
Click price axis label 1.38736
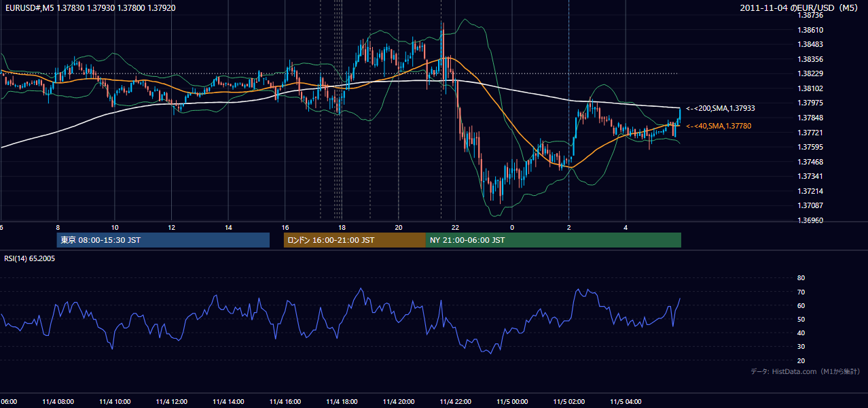pyautogui.click(x=810, y=15)
